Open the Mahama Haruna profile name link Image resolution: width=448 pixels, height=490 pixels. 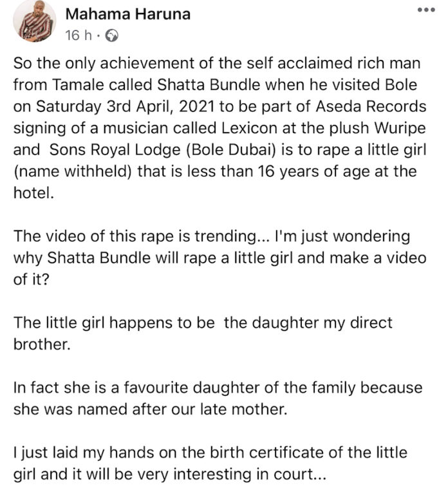(128, 14)
